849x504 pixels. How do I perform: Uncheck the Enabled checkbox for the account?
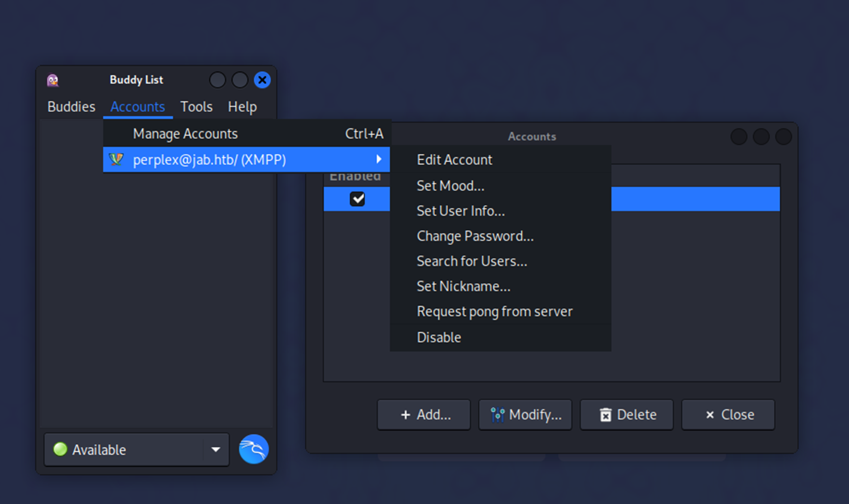click(x=357, y=199)
